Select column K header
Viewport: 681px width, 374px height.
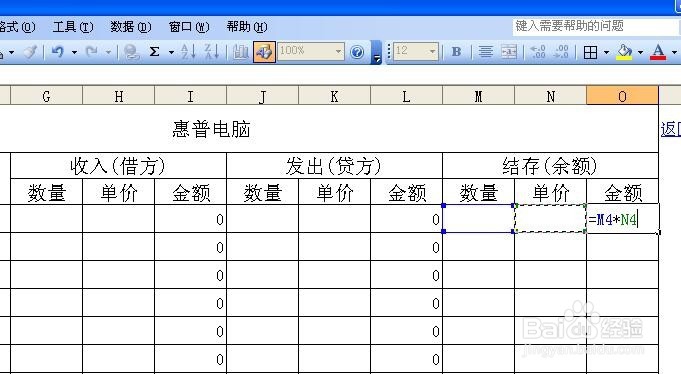tap(334, 96)
